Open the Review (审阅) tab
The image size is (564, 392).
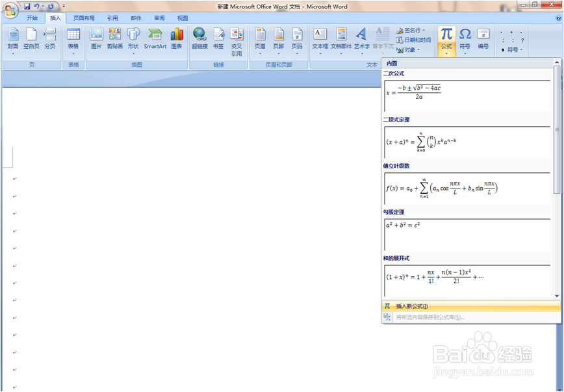pyautogui.click(x=159, y=18)
